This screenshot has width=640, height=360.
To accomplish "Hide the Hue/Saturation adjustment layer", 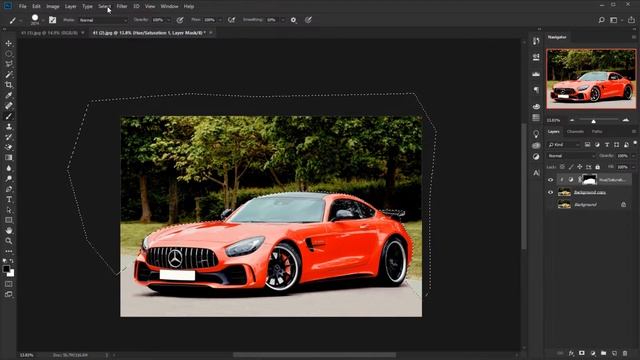I will [x=550, y=180].
